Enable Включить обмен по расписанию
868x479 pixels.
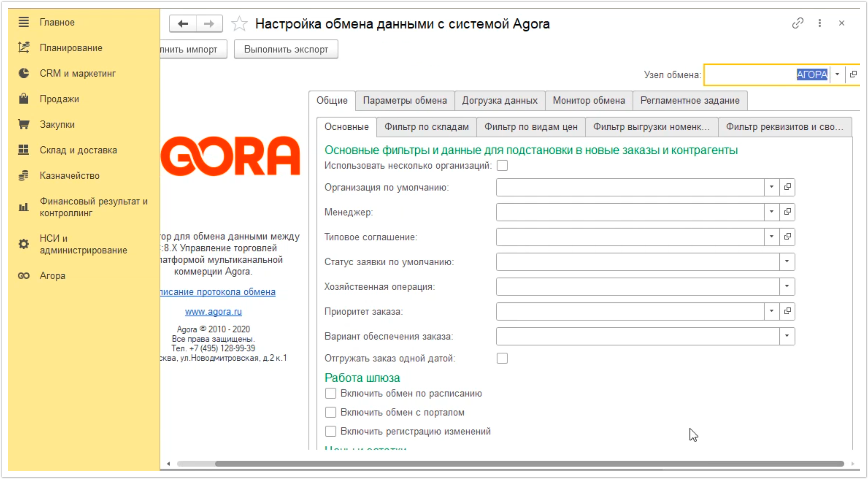[x=330, y=394]
